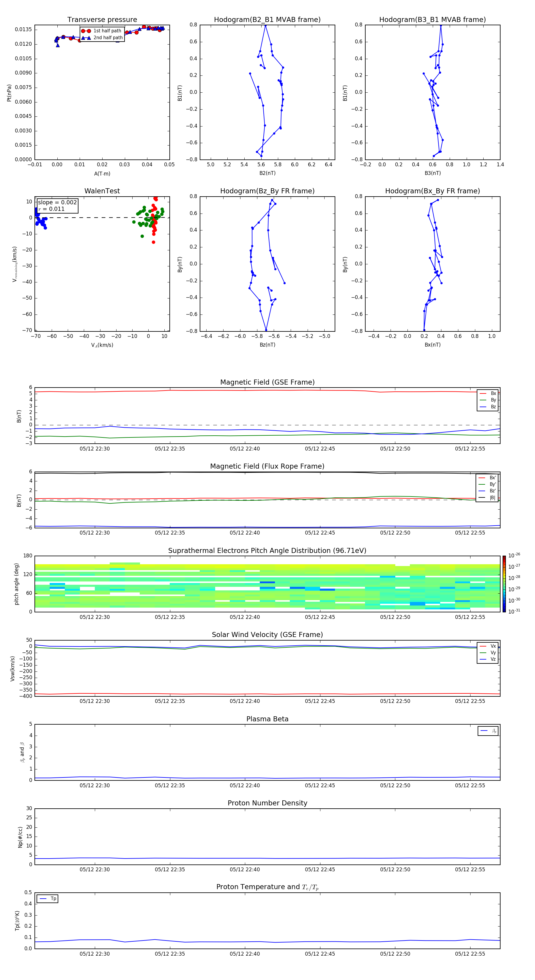Click the Magnetic Field (GSE Frame) title
This screenshot has height=980, width=535.
pos(267,382)
